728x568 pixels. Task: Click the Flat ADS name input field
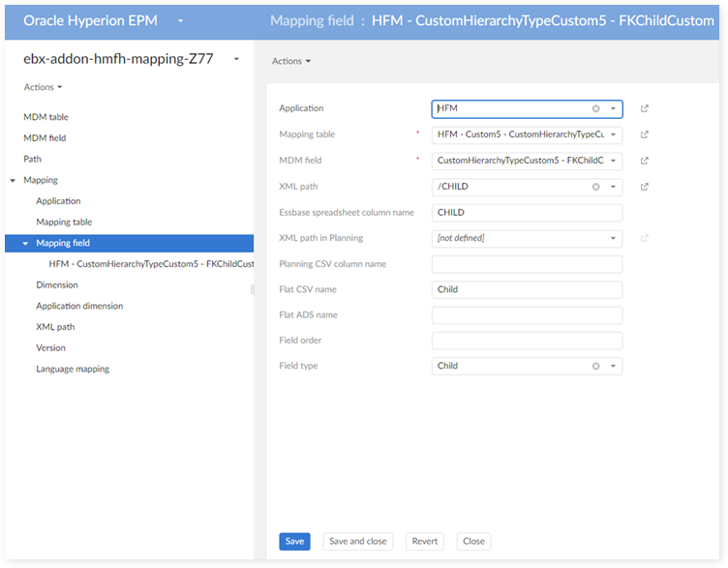527,315
